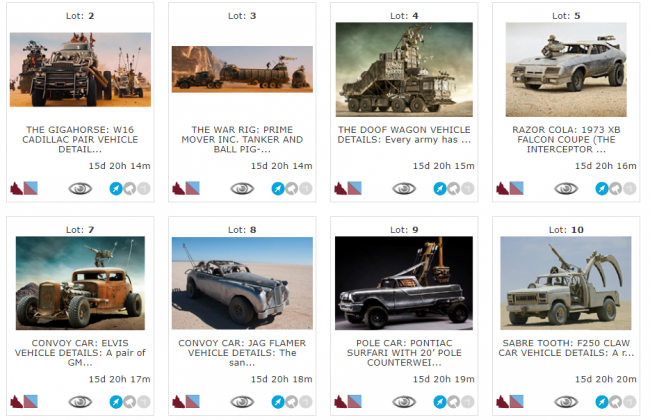Open the Razor Cola 1973 XB Falcon link

pos(566,139)
